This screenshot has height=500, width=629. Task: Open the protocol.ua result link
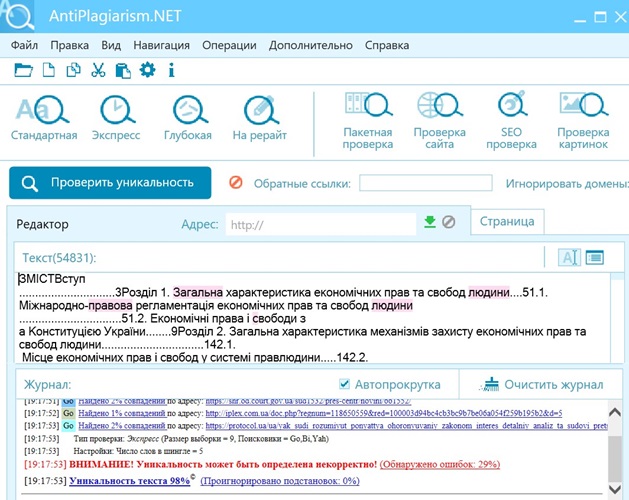tap(406, 426)
